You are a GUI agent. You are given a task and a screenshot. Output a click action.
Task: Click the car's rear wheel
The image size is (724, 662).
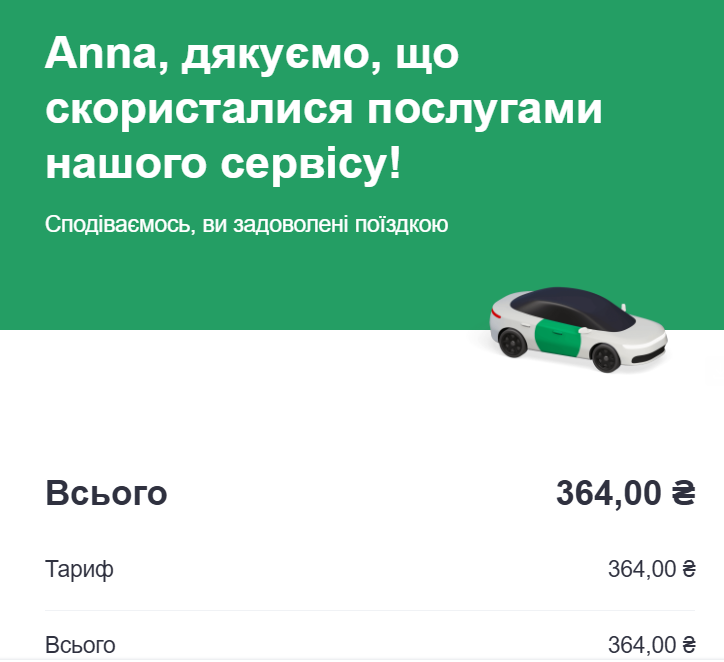tap(511, 343)
